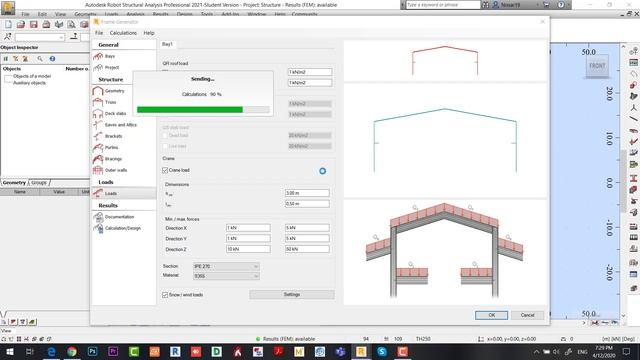Open the Bracings settings
640x360 pixels.
pos(113,159)
